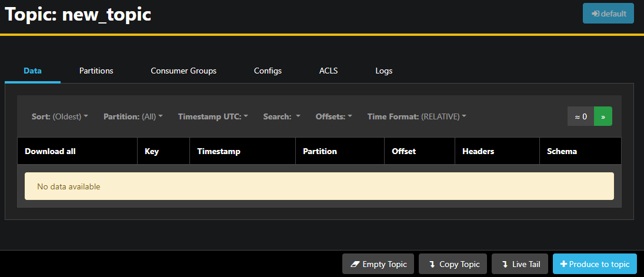Image resolution: width=644 pixels, height=277 pixels.
Task: Open the Search filter dropdown
Action: click(282, 116)
